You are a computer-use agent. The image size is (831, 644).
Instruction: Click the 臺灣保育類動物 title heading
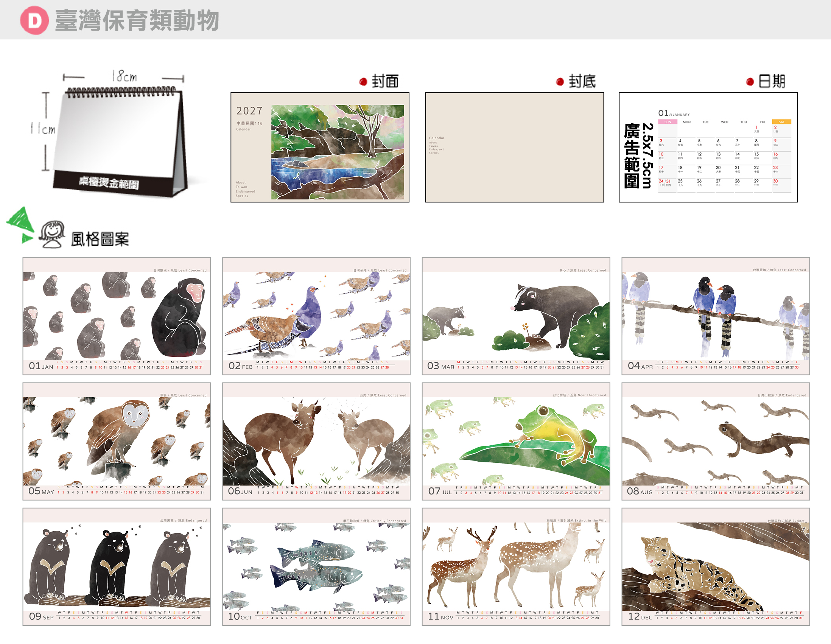137,20
